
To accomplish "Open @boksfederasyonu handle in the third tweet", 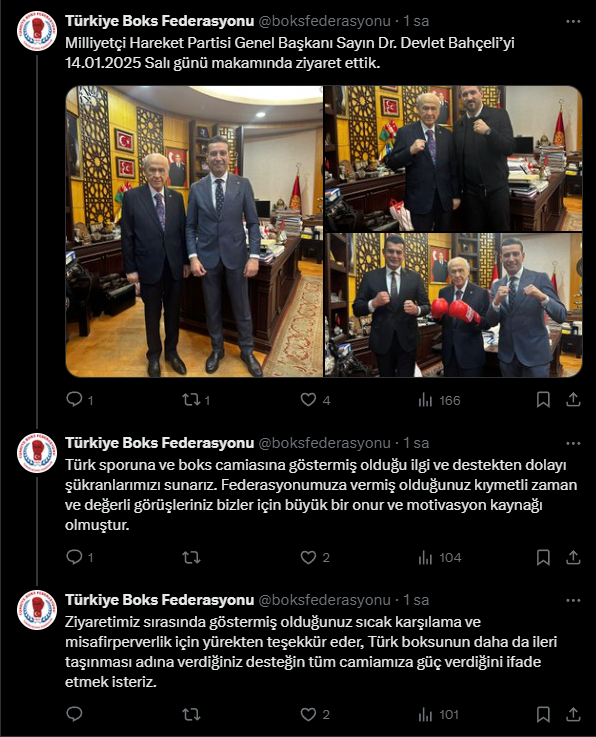I will point(325,600).
